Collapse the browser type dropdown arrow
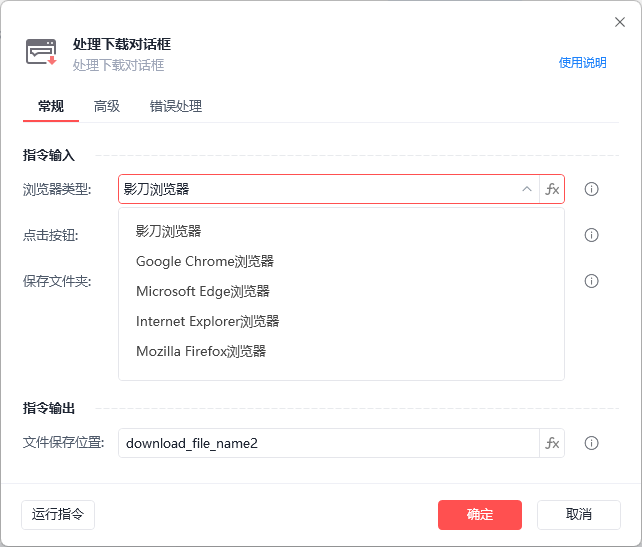Screen dimensions: 642x547 pyautogui.click(x=527, y=189)
